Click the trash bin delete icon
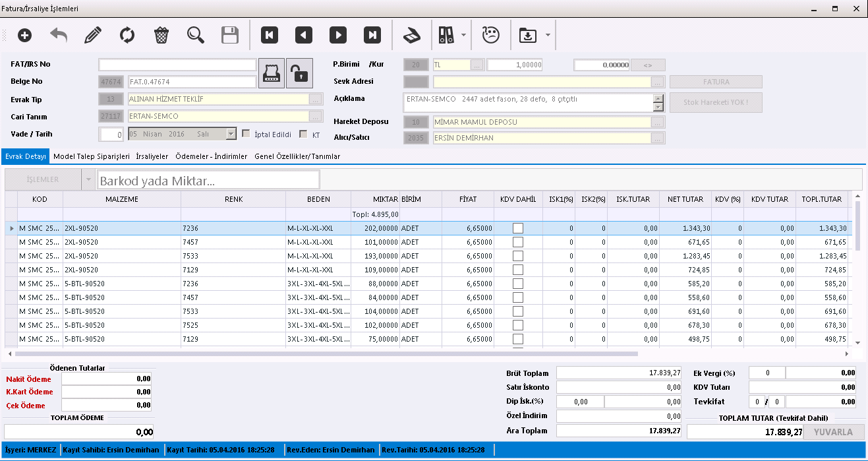The height and width of the screenshot is (461, 868). pyautogui.click(x=161, y=35)
